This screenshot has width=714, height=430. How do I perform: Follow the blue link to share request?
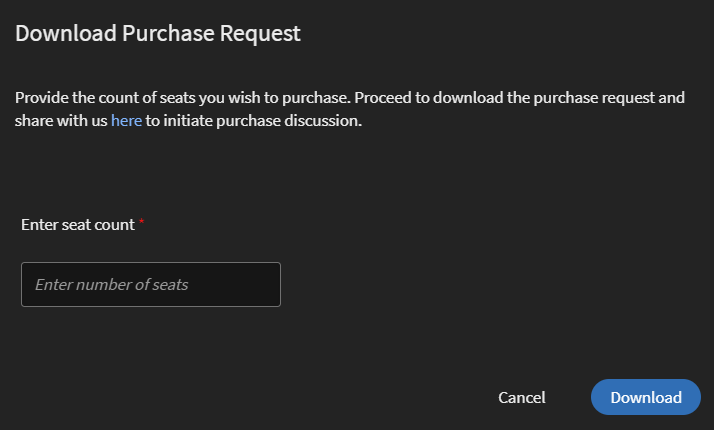126,121
